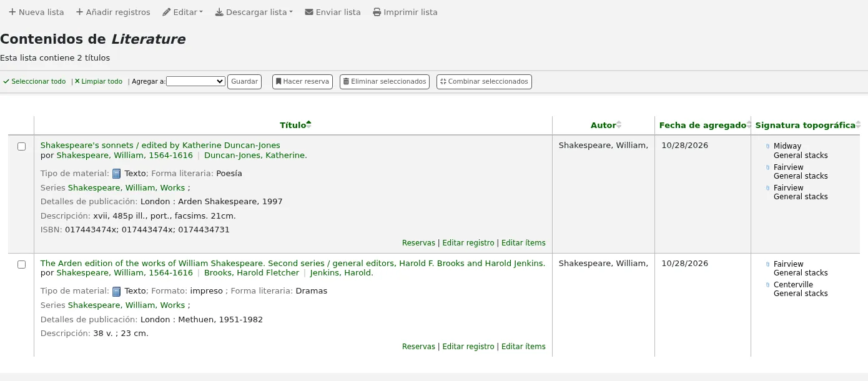
Task: Open Shakespeare's sonnets title link
Action: coord(160,146)
